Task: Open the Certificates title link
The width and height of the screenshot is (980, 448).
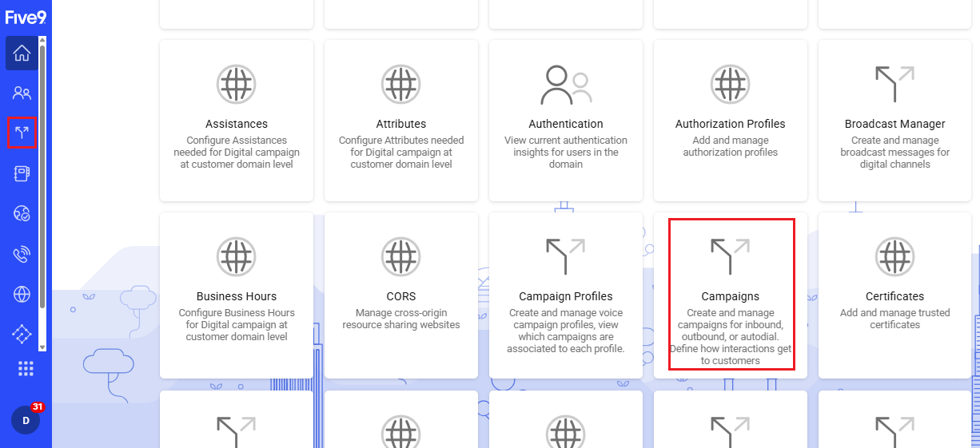Action: (x=894, y=296)
